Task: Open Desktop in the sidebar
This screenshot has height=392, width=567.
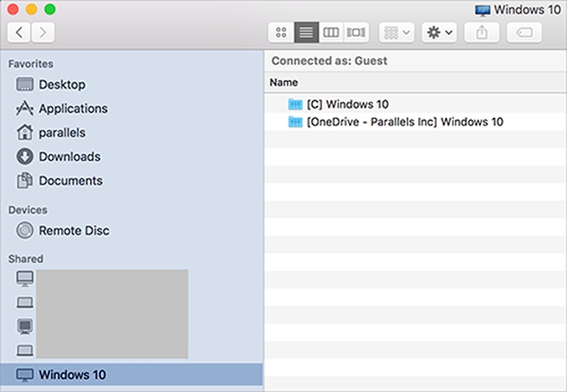Action: 62,84
